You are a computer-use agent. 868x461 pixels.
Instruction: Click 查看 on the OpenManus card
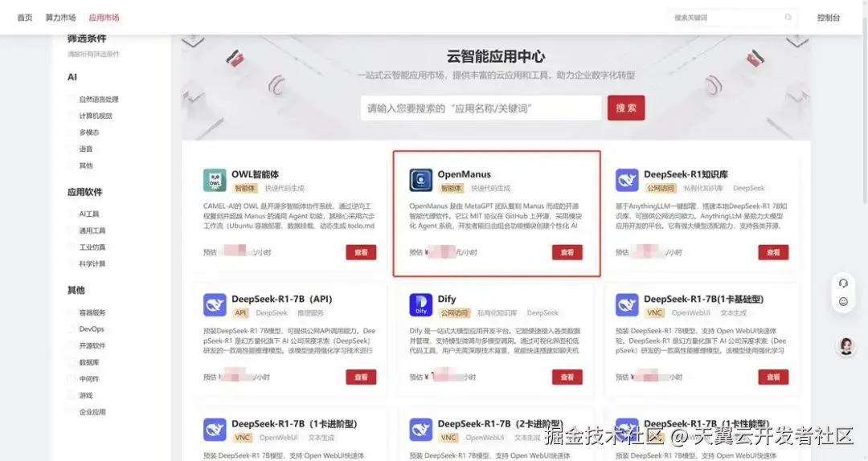coord(567,252)
